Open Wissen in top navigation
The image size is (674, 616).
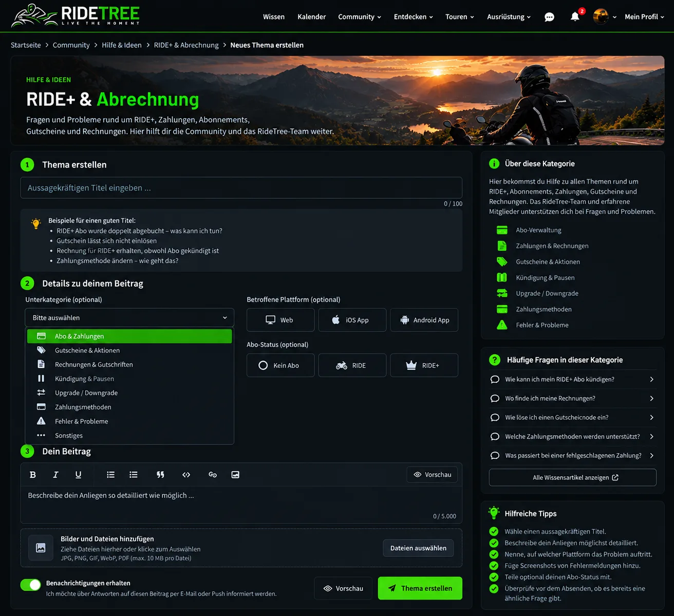point(274,17)
